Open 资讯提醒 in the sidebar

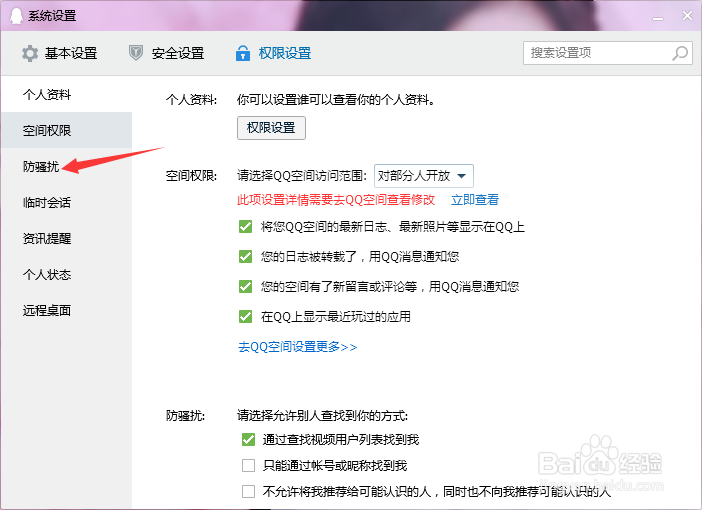66,238
